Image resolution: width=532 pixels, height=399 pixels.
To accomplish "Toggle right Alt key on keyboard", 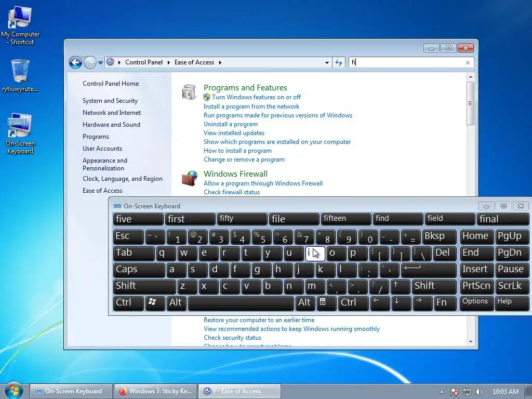I will point(304,303).
